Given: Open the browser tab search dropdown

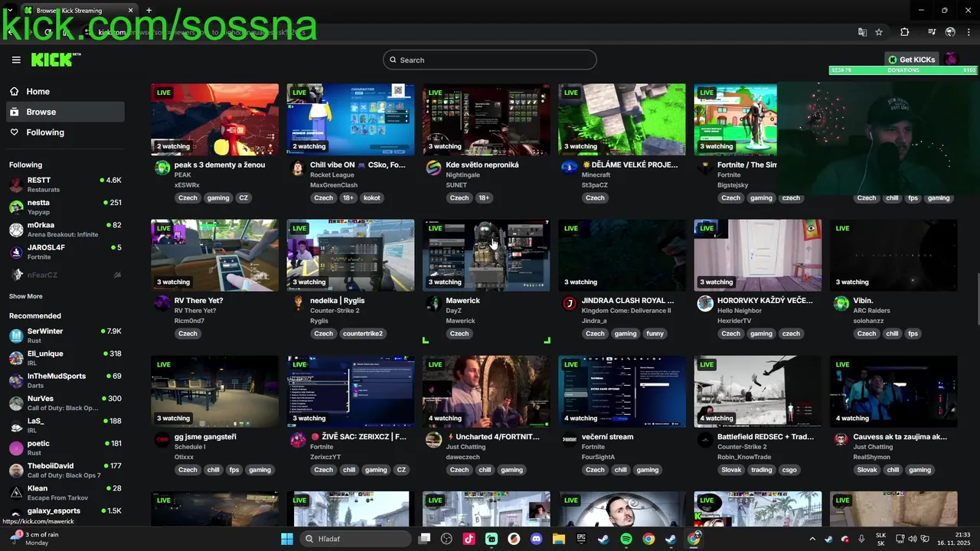Looking at the screenshot, I should tap(11, 11).
